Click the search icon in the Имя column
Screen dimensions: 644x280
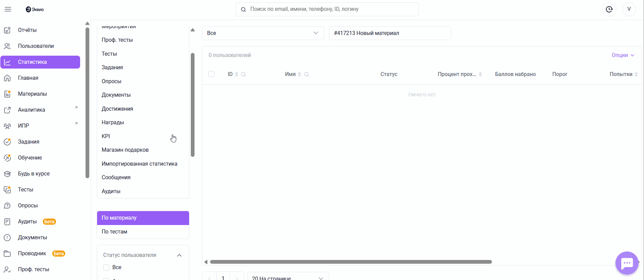[x=307, y=74]
